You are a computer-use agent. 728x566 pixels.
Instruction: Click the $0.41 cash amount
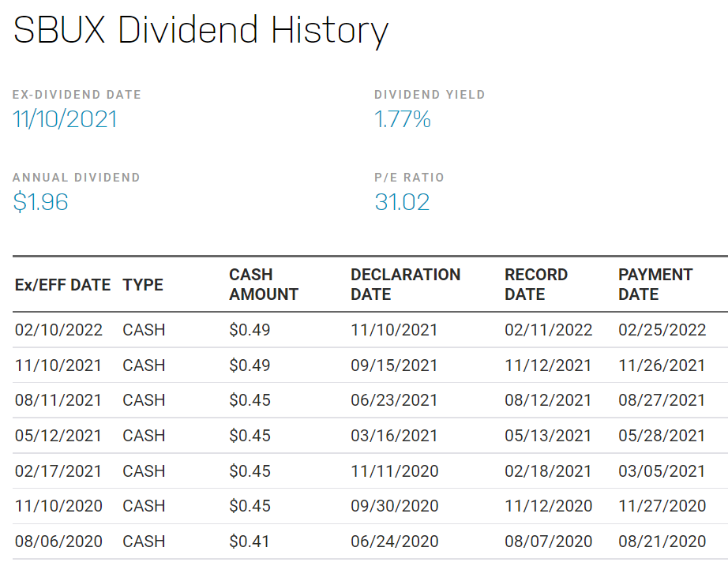pos(250,542)
